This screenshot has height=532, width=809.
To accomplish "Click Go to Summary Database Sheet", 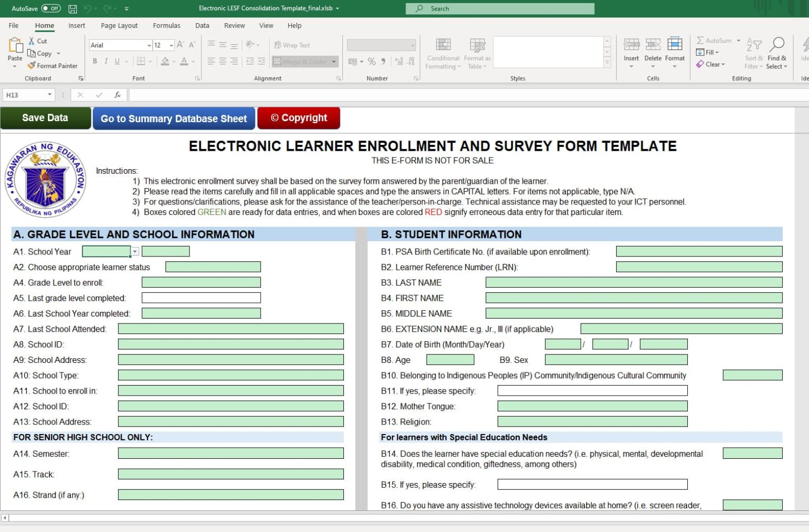I will [x=174, y=118].
